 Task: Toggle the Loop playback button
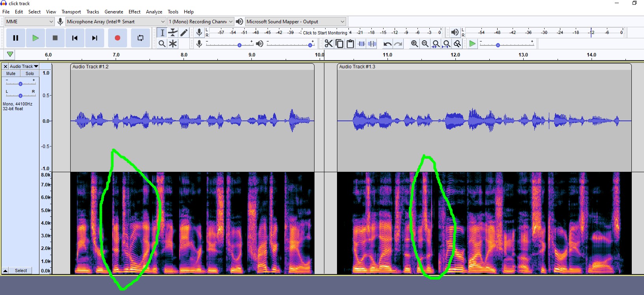pos(140,38)
